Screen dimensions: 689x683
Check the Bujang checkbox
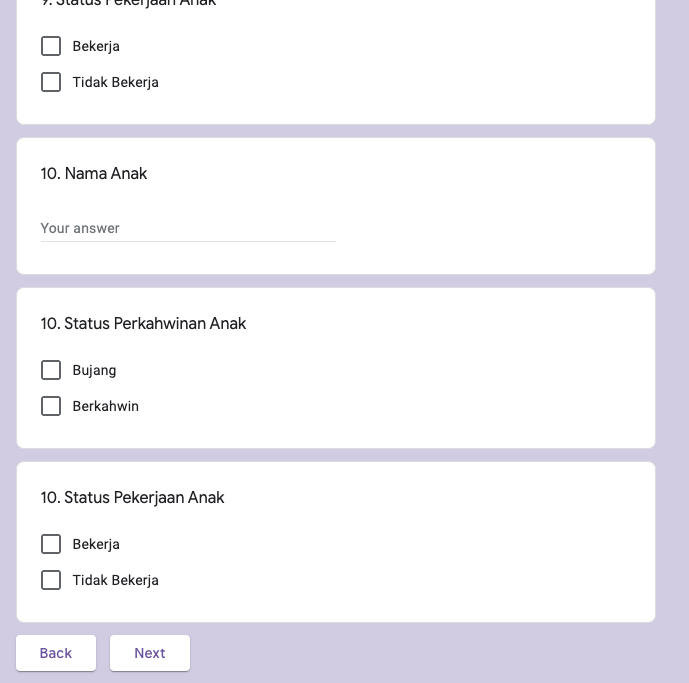[x=51, y=370]
